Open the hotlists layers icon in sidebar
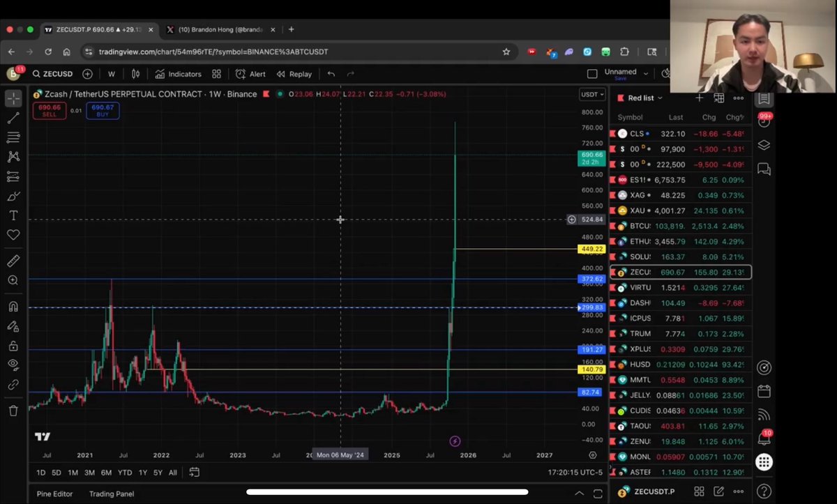The height and width of the screenshot is (504, 837). [x=764, y=145]
